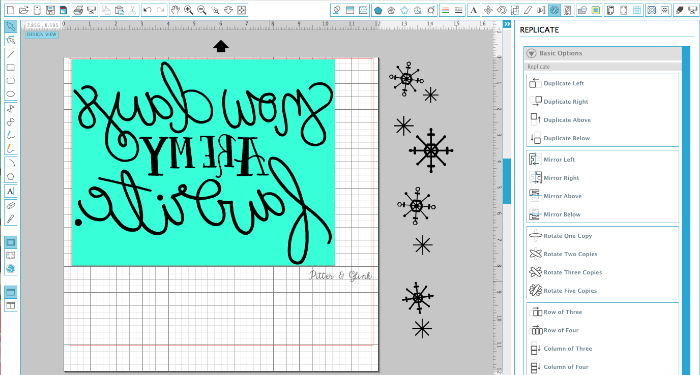The height and width of the screenshot is (375, 700).
Task: Click the Save floppy disk icon
Action: click(50, 9)
